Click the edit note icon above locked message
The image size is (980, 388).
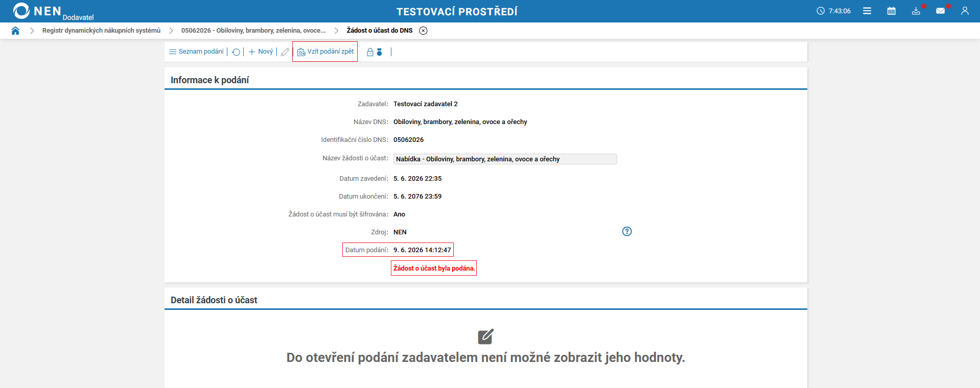click(x=485, y=336)
